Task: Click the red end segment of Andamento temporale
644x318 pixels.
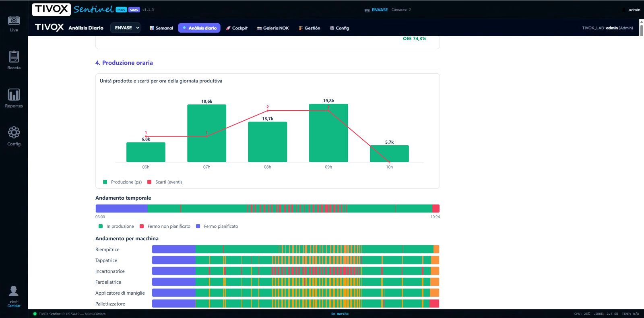Action: click(x=436, y=209)
